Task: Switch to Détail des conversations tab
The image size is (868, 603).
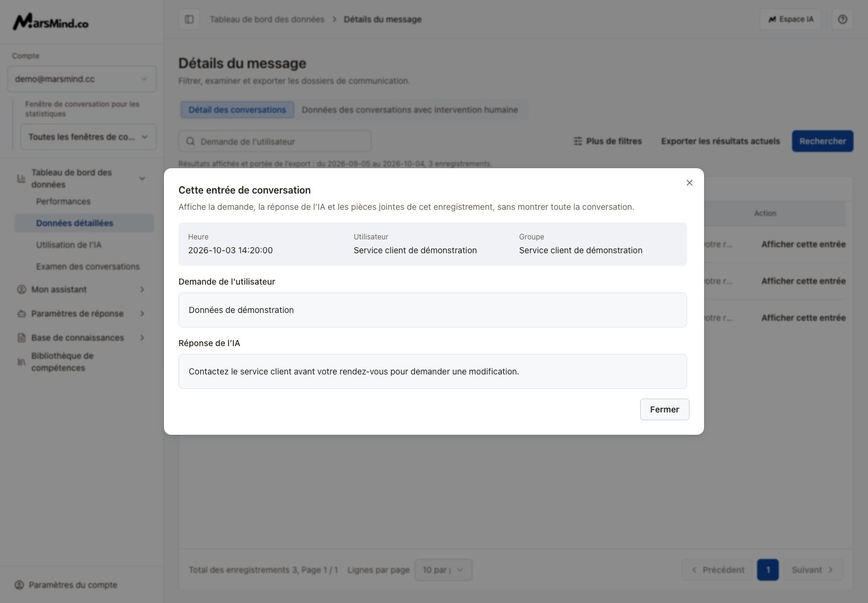Action: [237, 110]
